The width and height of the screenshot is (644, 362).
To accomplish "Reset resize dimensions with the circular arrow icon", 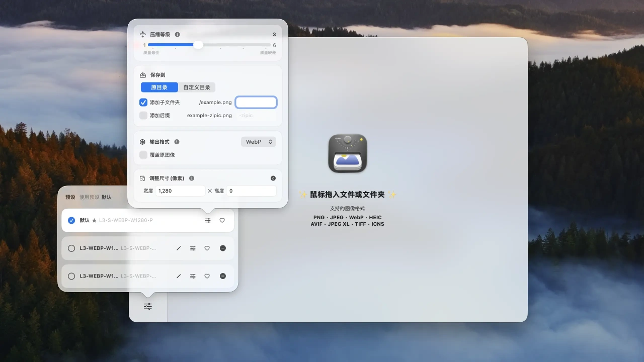I will coord(273,177).
